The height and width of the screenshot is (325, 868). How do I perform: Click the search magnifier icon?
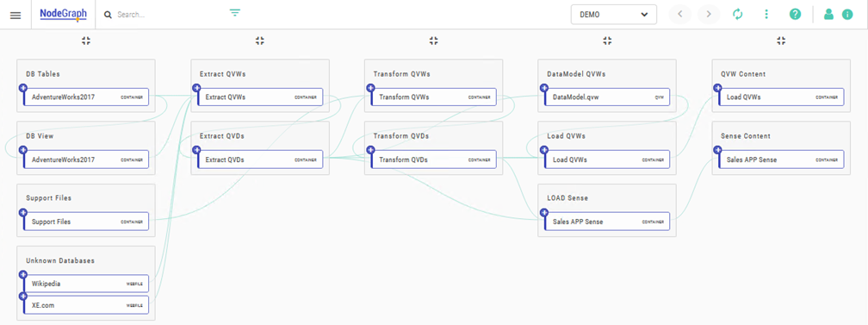[108, 15]
